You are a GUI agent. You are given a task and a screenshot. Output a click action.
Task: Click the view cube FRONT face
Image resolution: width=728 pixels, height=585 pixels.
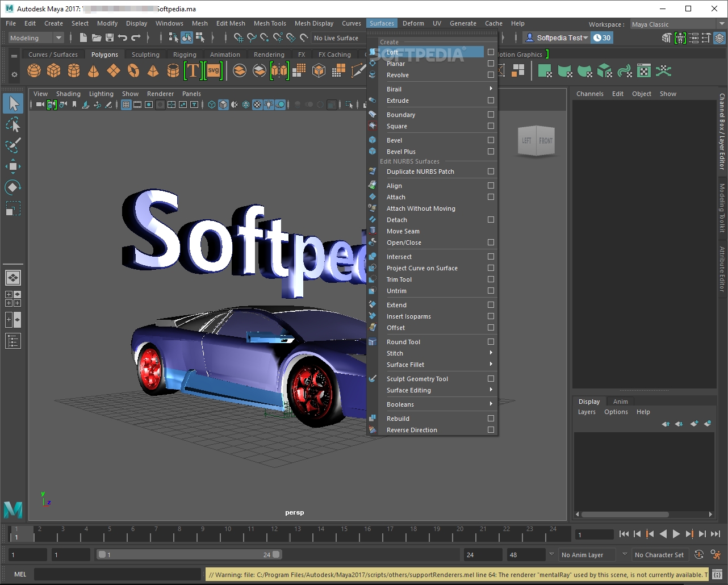tap(546, 140)
